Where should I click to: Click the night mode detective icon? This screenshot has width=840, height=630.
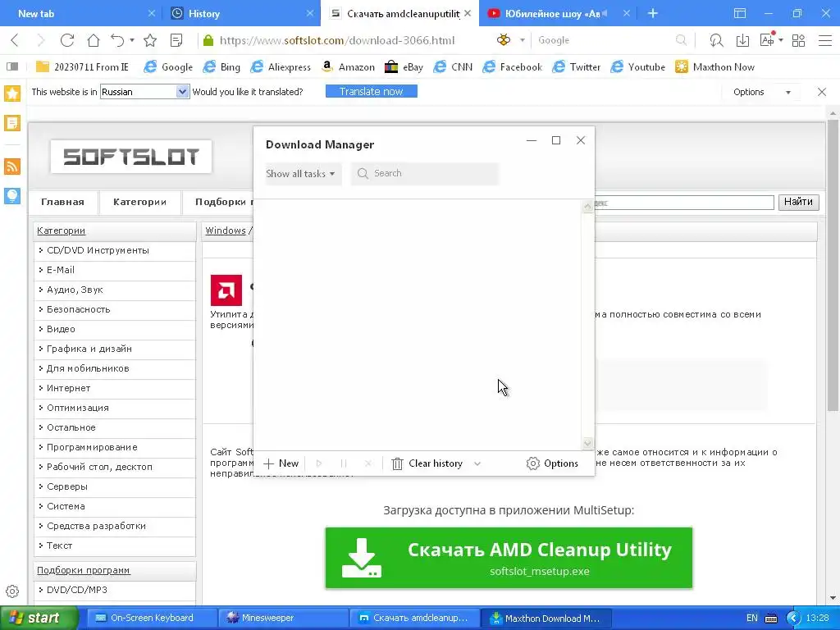[716, 40]
